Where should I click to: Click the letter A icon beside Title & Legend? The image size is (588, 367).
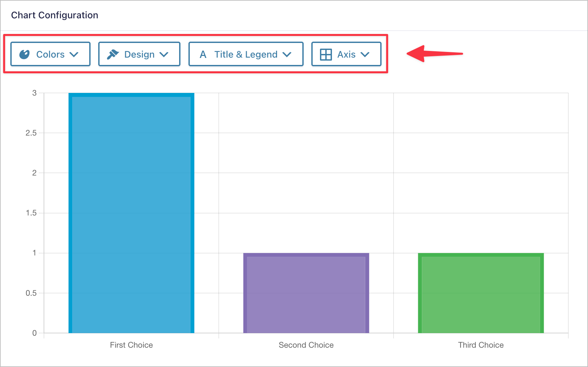(x=203, y=54)
